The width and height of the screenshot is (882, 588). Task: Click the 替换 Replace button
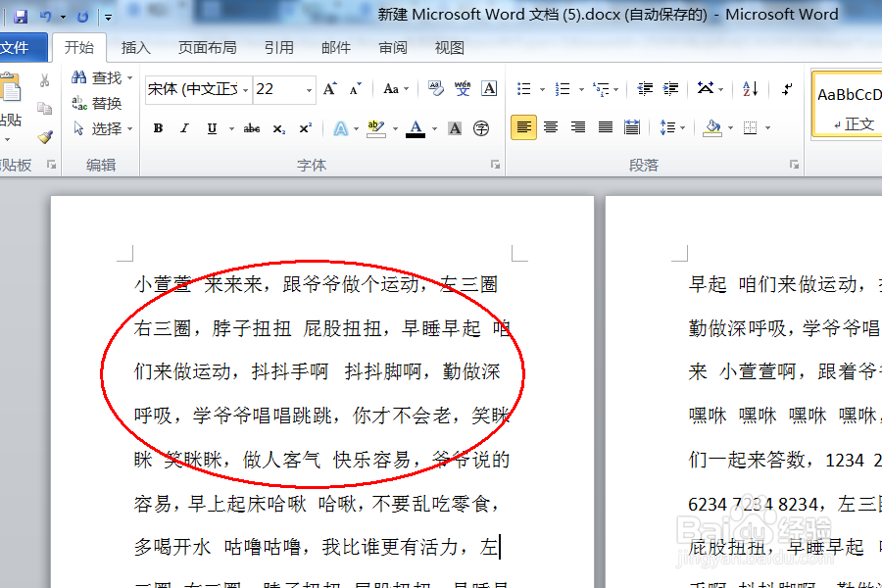tap(97, 103)
